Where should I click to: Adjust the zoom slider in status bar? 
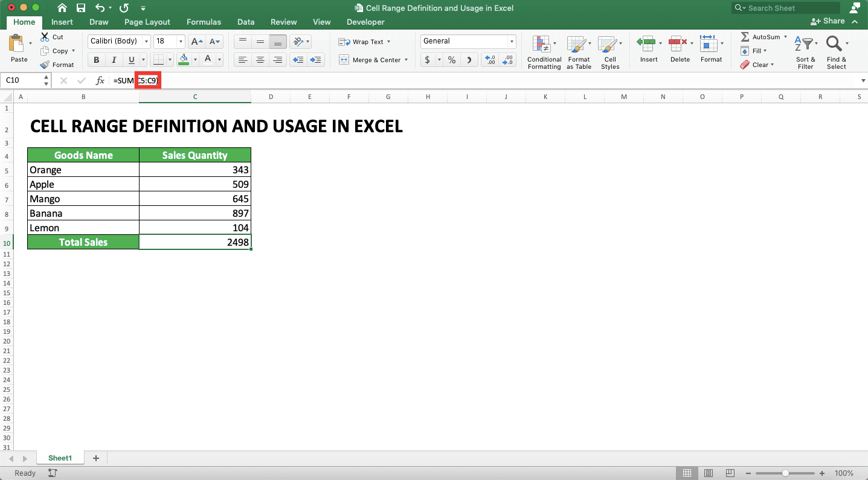[x=785, y=473]
